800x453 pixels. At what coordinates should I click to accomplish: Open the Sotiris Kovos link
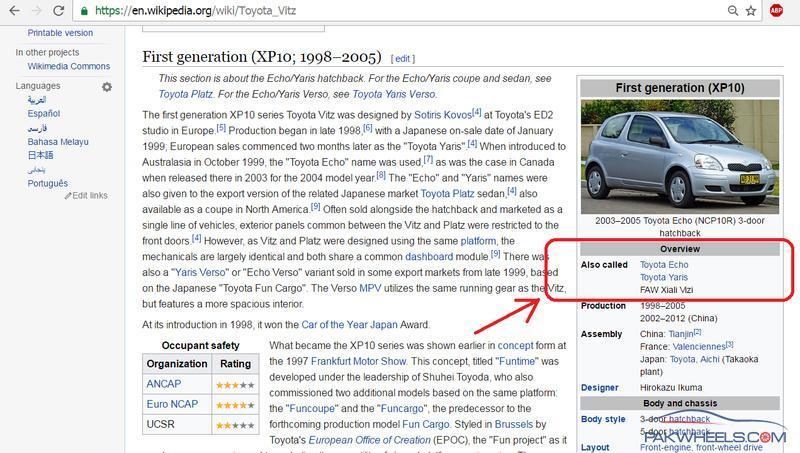(x=443, y=115)
